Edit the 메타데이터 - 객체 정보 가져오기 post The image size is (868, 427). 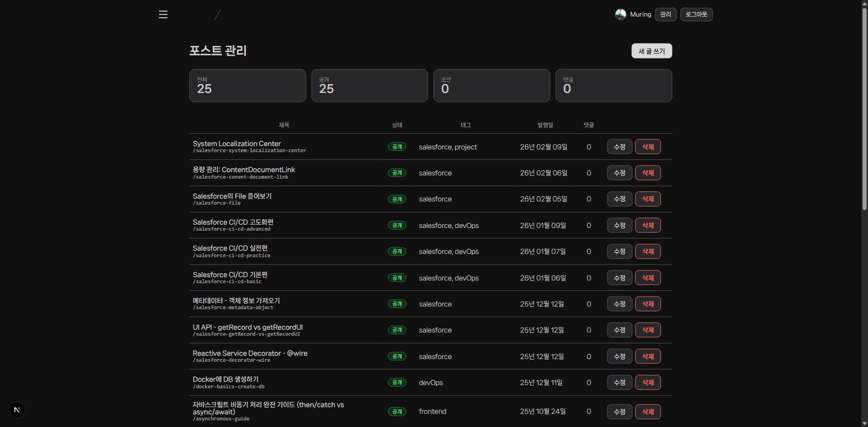[619, 304]
